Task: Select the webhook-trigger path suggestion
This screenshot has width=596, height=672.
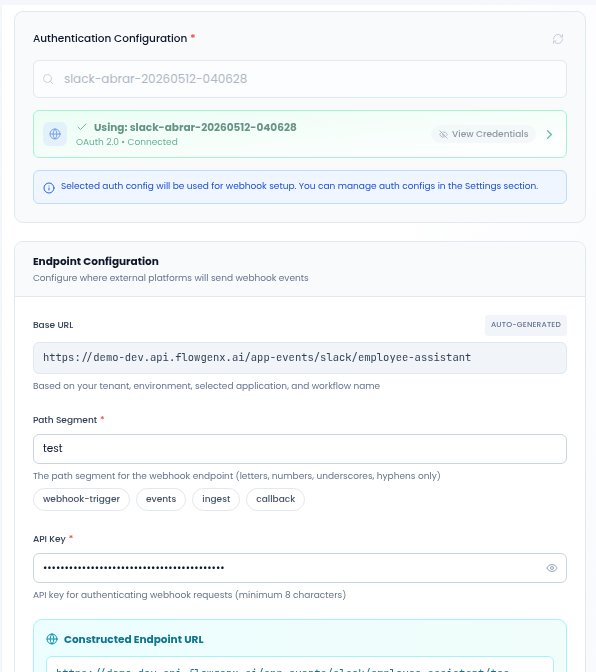Action: (81, 499)
